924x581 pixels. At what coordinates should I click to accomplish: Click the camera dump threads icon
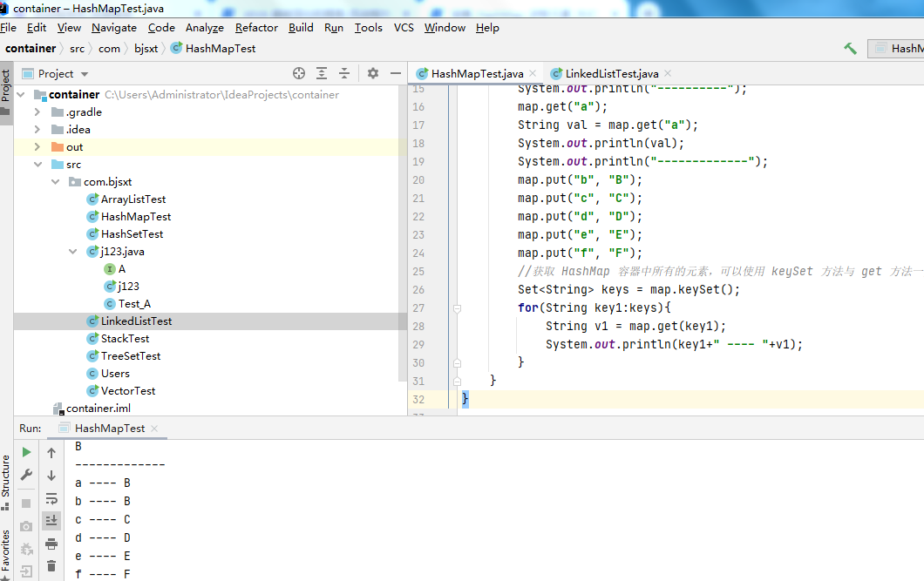click(x=26, y=526)
